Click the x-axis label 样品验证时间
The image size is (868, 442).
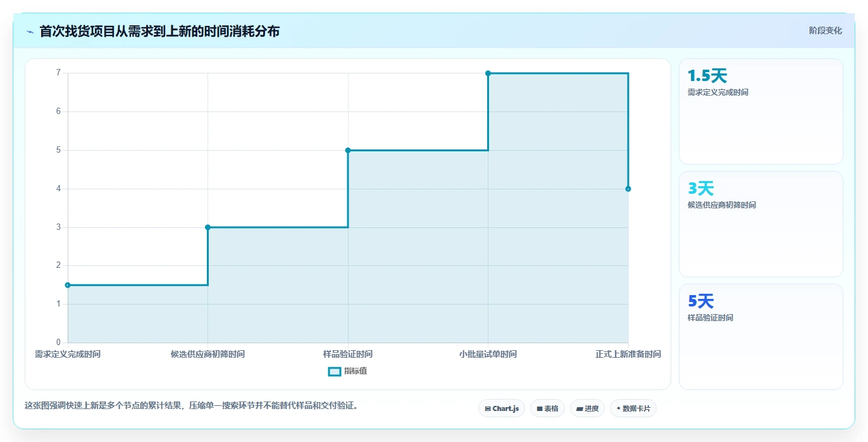pyautogui.click(x=348, y=354)
